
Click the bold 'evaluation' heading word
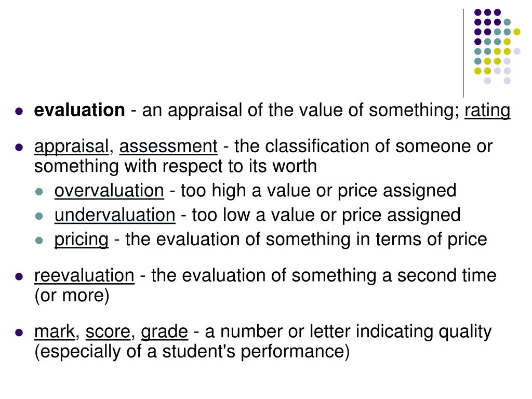(79, 110)
